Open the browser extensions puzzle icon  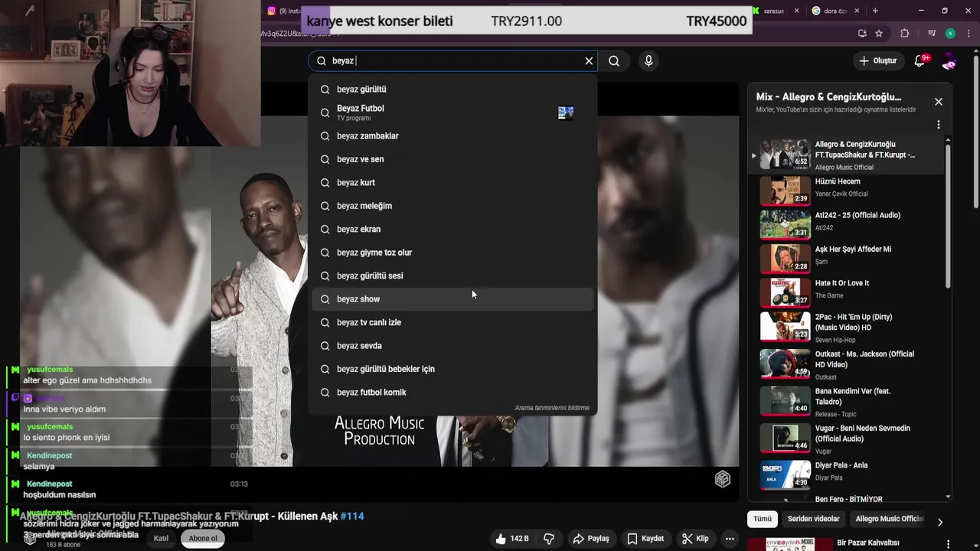coord(905,34)
